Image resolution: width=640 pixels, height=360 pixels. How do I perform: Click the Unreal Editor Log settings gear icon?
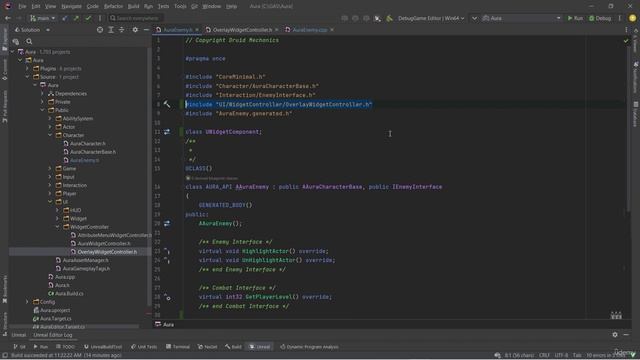(615, 335)
